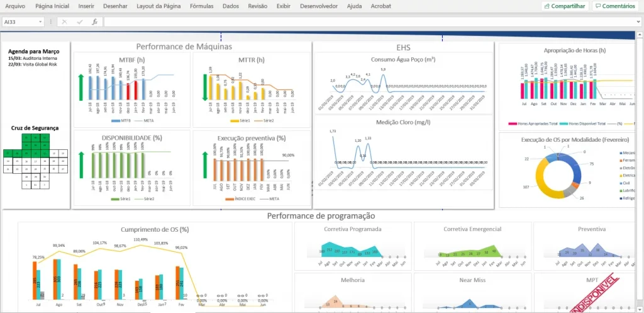Open the Dados ribbon tab
Screen dimensions: 644x313
pos(230,6)
